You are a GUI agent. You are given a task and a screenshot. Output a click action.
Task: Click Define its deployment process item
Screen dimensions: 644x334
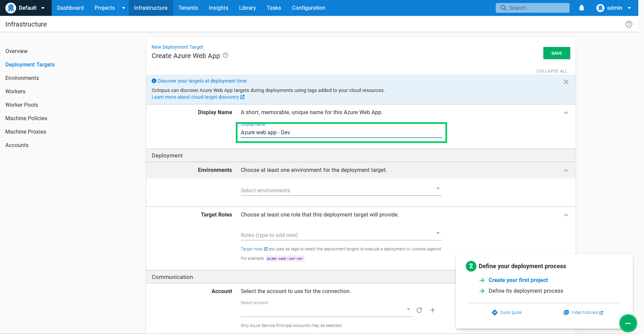coord(526,291)
